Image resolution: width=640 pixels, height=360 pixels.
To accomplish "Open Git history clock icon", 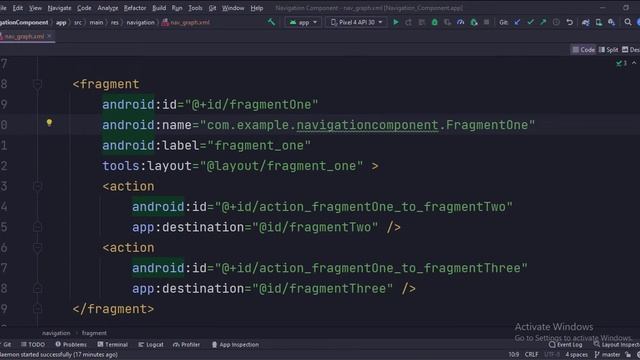I will 556,22.
